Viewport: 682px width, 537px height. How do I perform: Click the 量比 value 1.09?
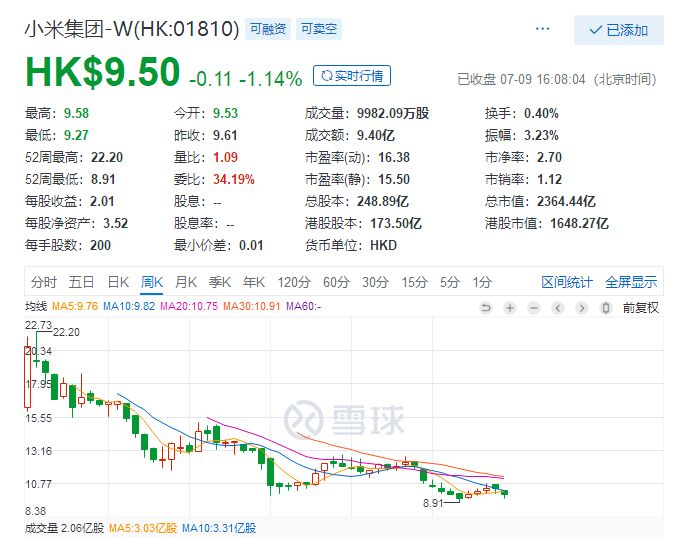[x=225, y=157]
